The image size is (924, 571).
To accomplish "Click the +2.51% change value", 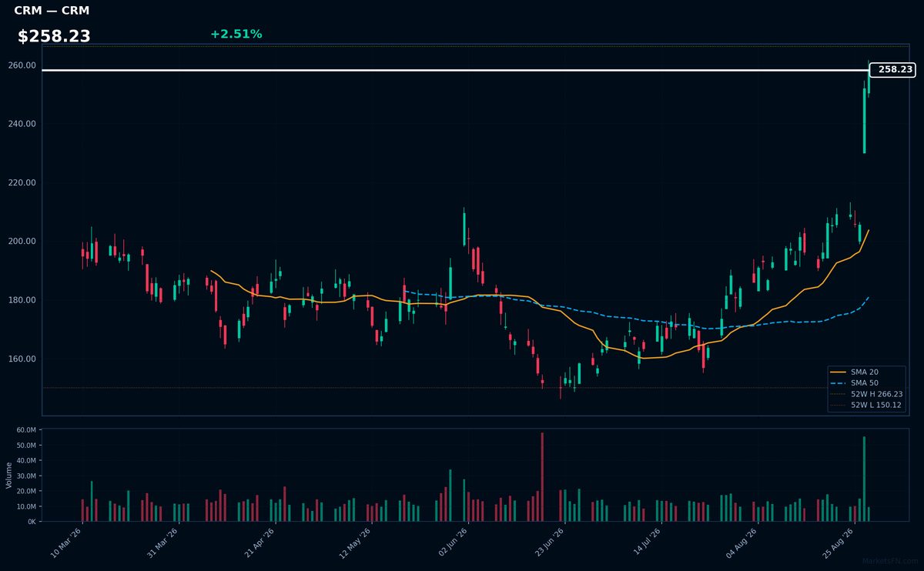I will pyautogui.click(x=236, y=34).
